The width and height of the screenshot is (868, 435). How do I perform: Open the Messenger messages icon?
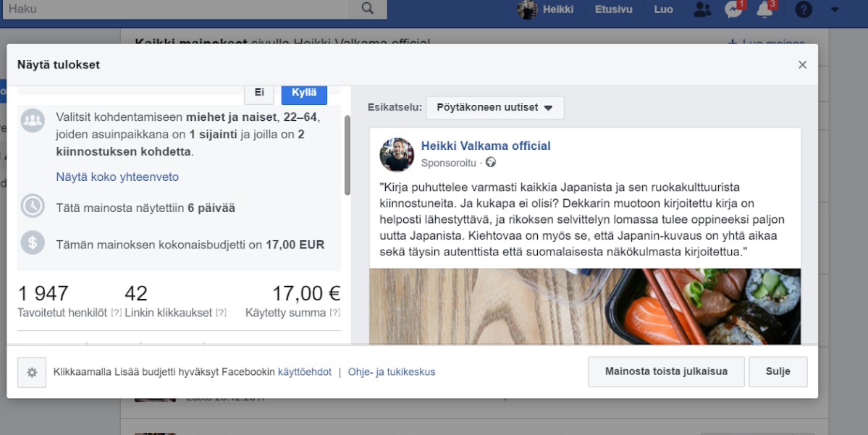[x=733, y=9]
